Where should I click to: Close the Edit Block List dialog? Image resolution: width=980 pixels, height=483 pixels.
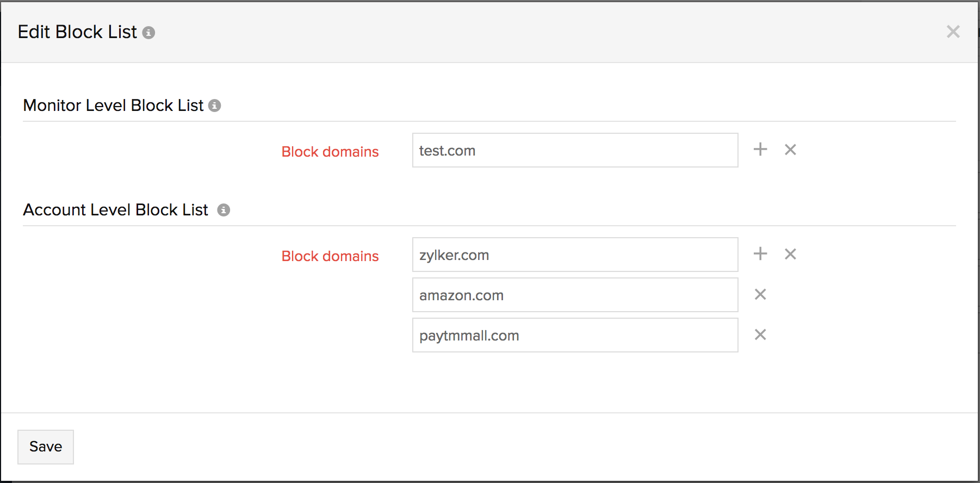coord(953,32)
